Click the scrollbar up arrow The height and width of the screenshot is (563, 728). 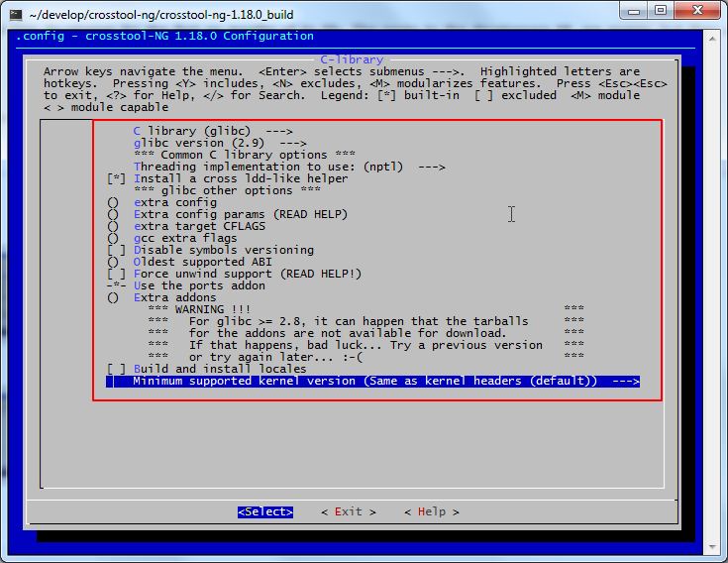click(x=712, y=39)
